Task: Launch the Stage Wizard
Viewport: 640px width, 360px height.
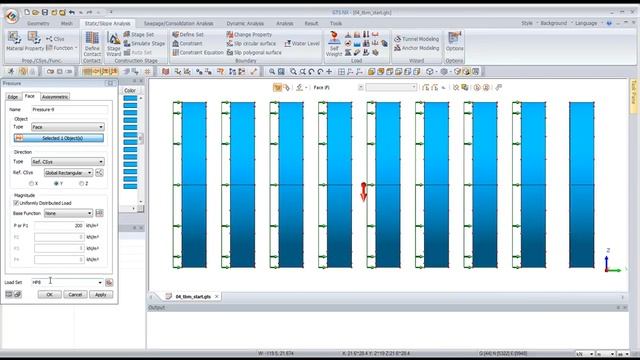Action: 113,44
